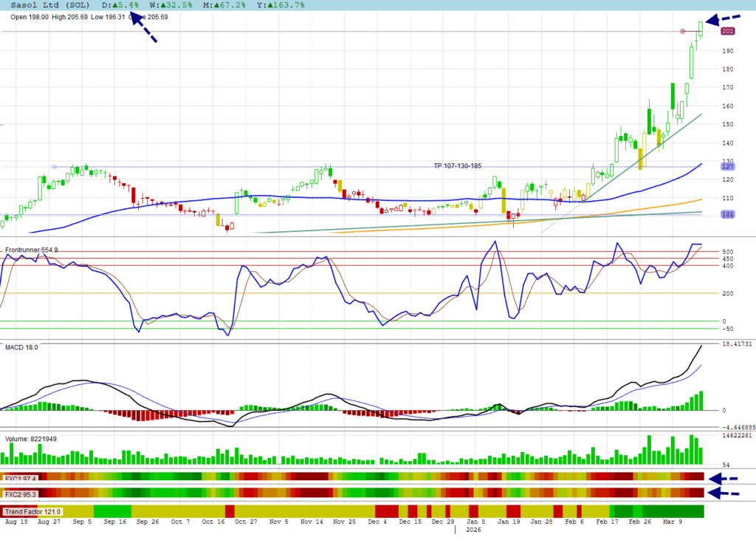Screen dimensions: 756x543
Task: Select the weekly change W: 32.5% indicator
Action: click(172, 5)
